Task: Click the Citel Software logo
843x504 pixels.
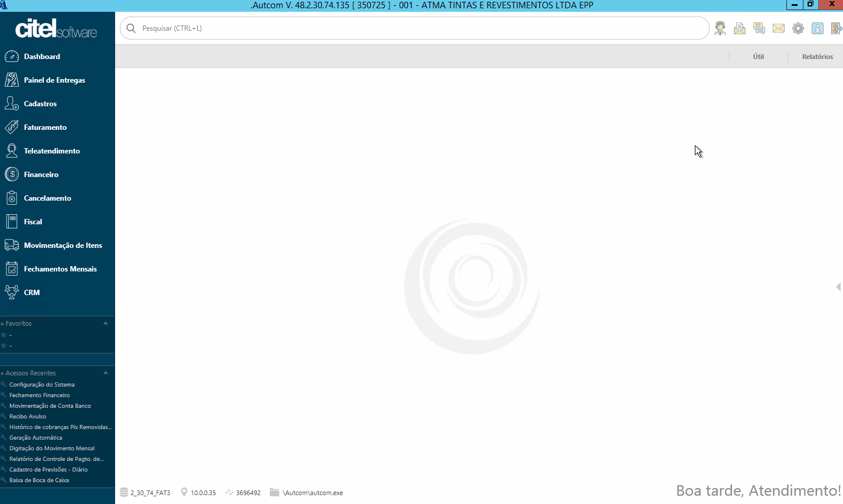Action: point(56,28)
